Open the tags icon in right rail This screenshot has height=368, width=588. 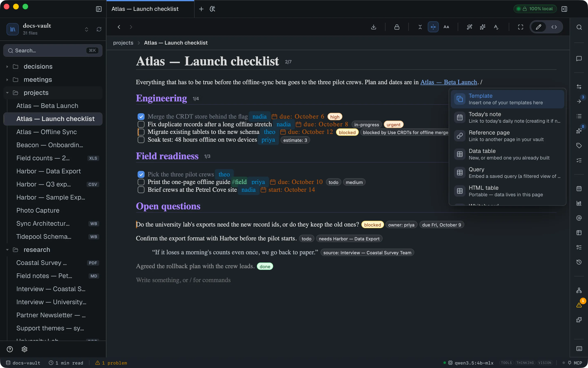[x=579, y=146]
